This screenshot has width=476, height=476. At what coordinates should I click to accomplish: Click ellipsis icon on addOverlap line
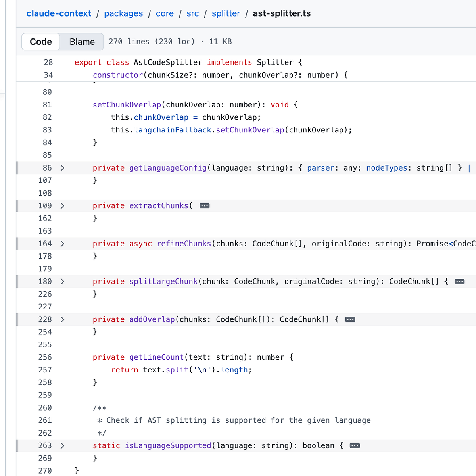[350, 319]
